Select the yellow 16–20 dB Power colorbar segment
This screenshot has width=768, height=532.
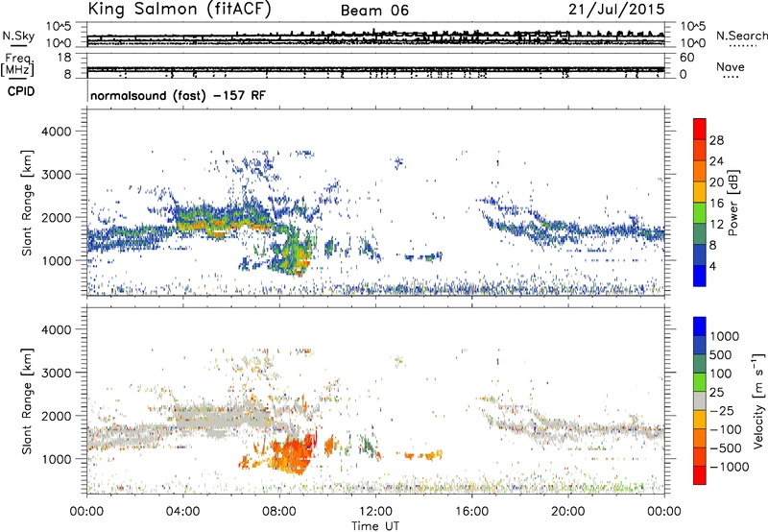coord(700,191)
